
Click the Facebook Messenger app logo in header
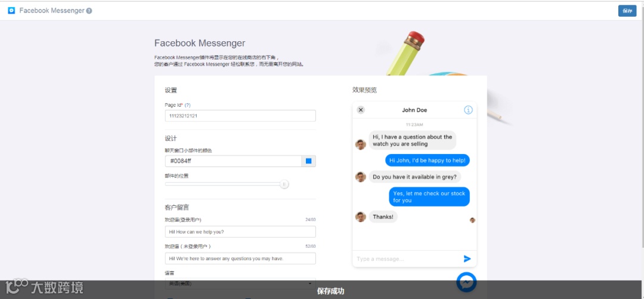[11, 11]
